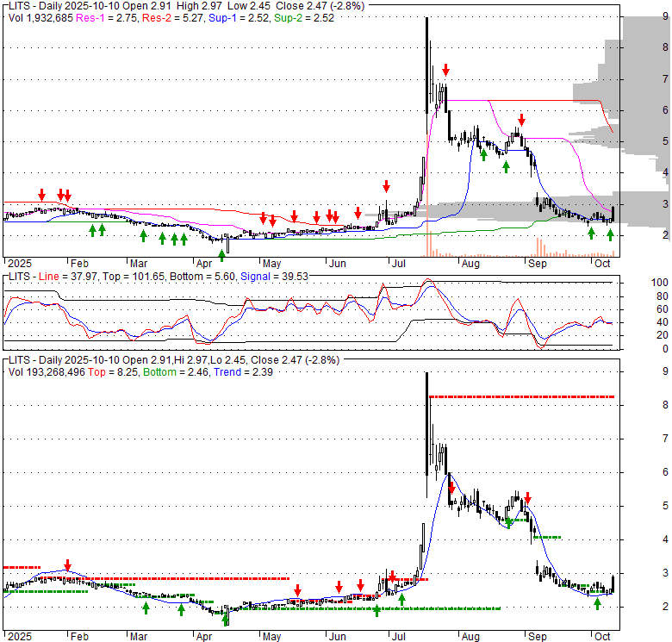This screenshot has height=642, width=672.
Task: Click the '100' level on the oscillator scale
Action: [x=659, y=283]
